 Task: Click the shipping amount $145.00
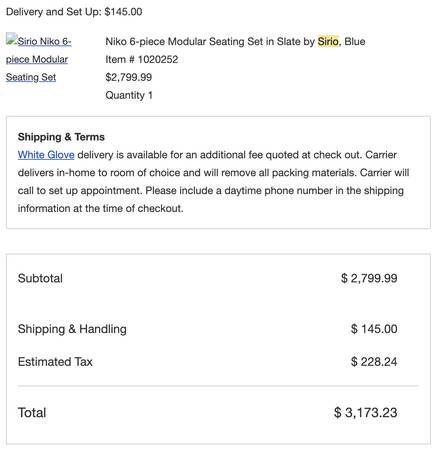(x=374, y=329)
